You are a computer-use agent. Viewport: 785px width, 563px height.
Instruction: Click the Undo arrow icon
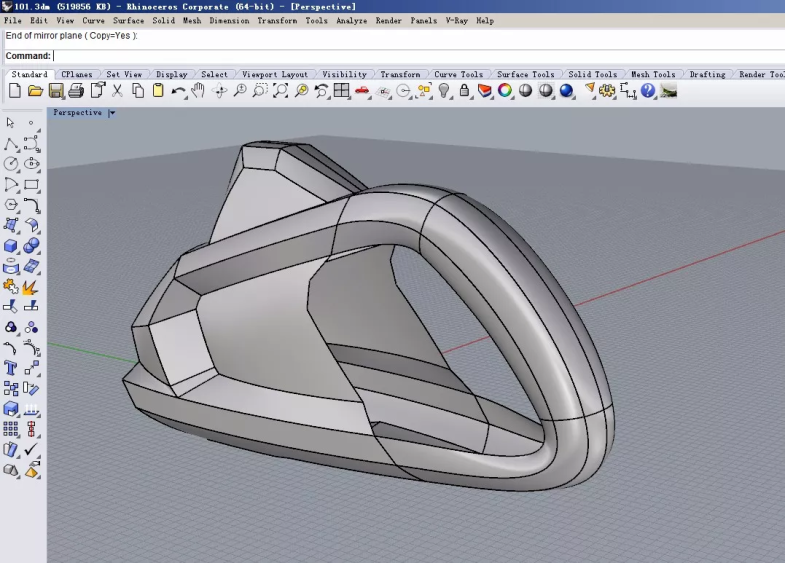click(x=178, y=91)
